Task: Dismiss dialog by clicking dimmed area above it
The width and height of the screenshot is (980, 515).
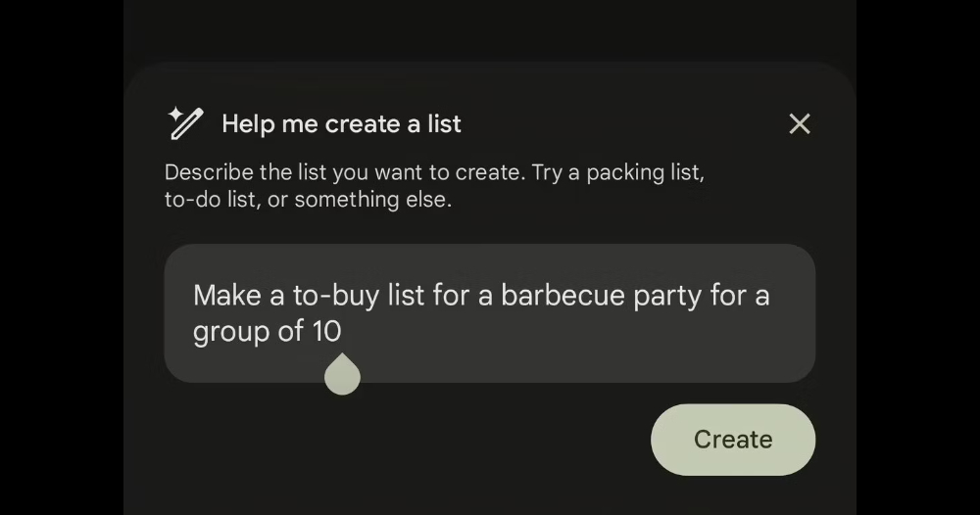Action: (489, 30)
